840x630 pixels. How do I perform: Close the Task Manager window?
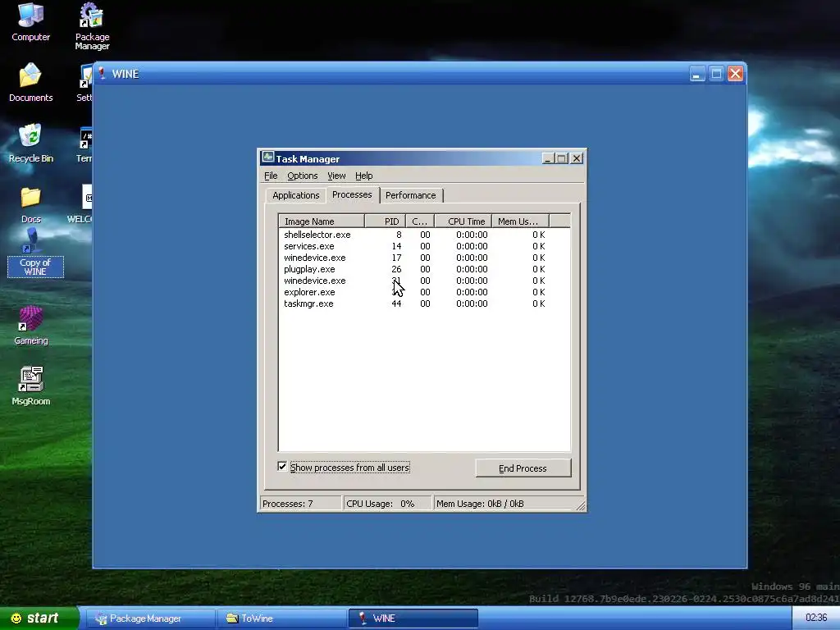coord(577,158)
